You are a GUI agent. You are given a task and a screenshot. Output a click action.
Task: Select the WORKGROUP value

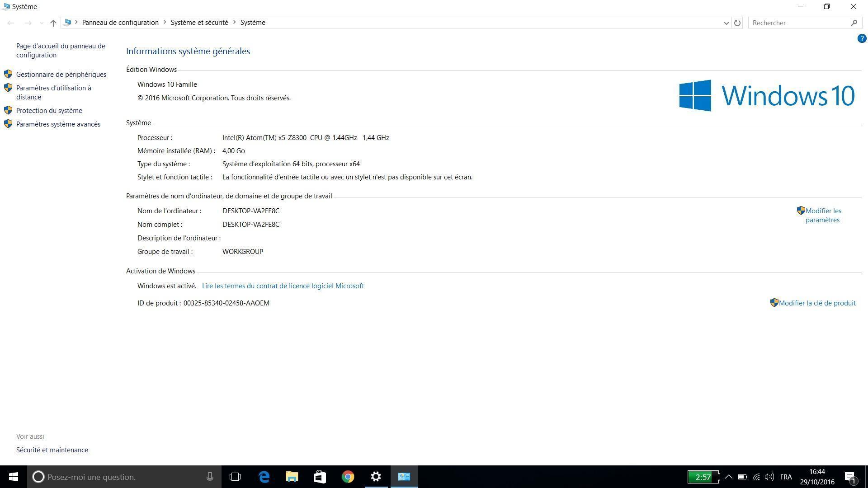tap(243, 252)
